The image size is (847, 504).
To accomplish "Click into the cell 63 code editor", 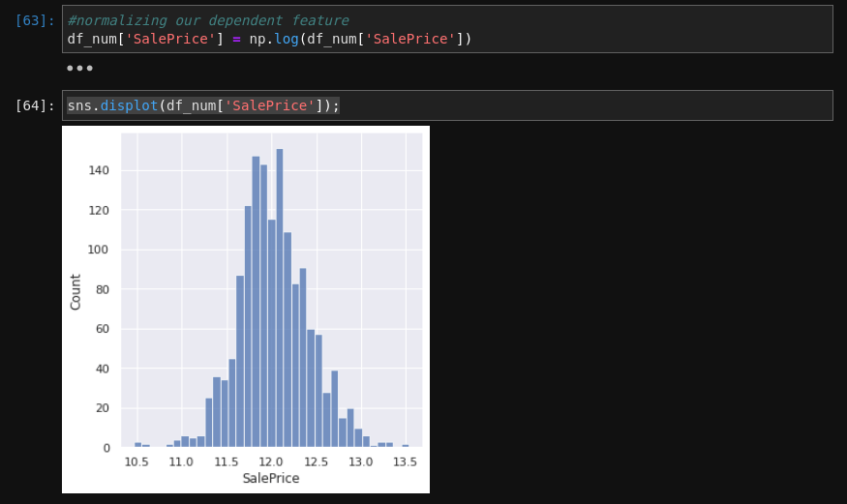I will coord(629,29).
